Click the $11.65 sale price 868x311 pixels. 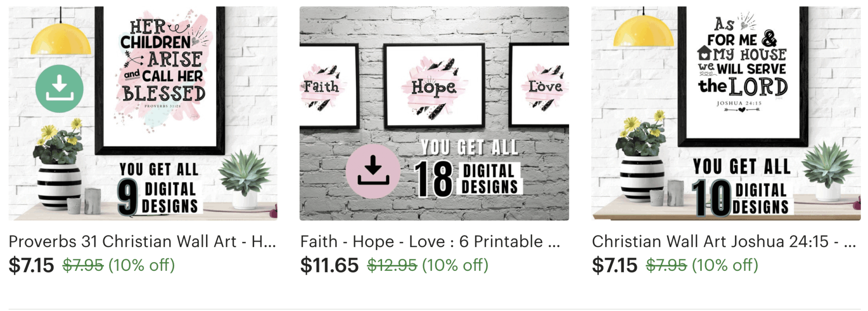330,265
